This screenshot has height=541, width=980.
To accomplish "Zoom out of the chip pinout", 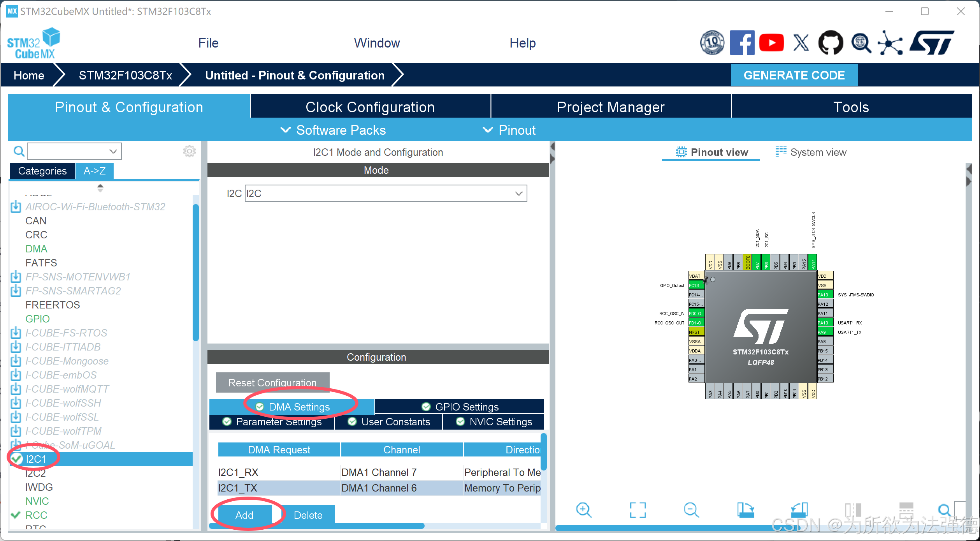I will click(x=691, y=509).
